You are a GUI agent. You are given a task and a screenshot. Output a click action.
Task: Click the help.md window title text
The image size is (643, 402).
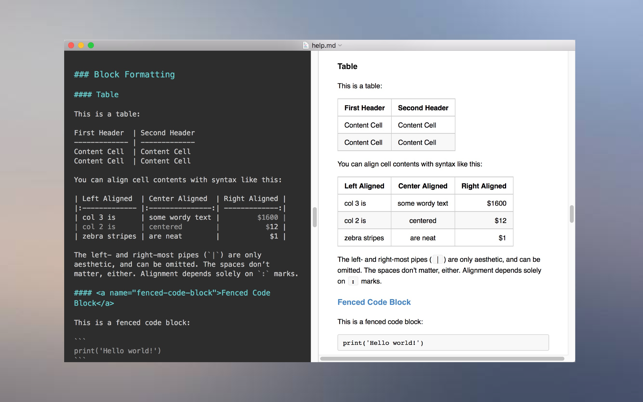(324, 46)
